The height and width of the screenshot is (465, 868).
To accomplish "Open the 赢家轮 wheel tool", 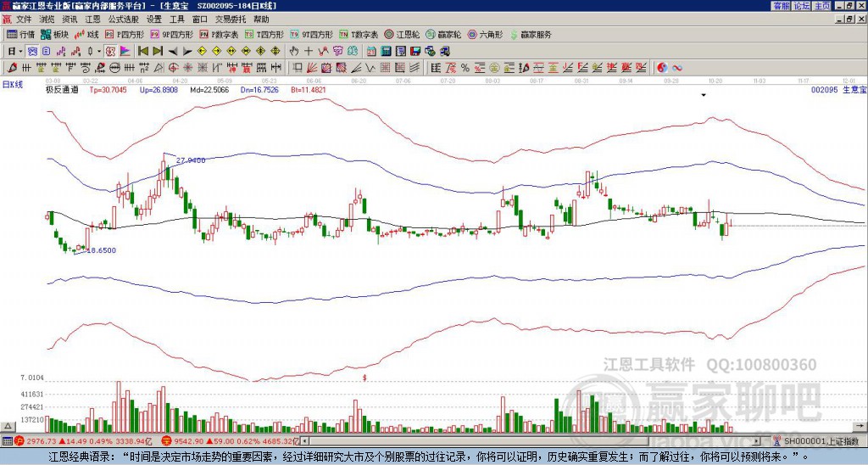I will pyautogui.click(x=443, y=34).
